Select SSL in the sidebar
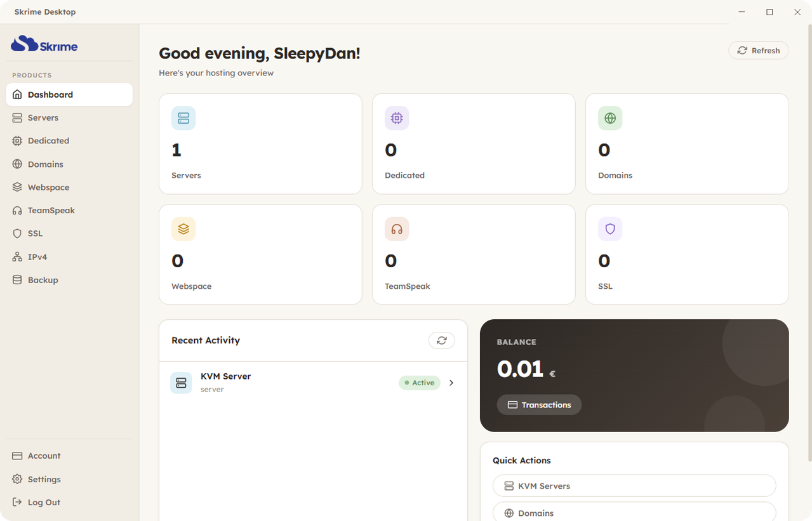The image size is (812, 521). point(69,234)
